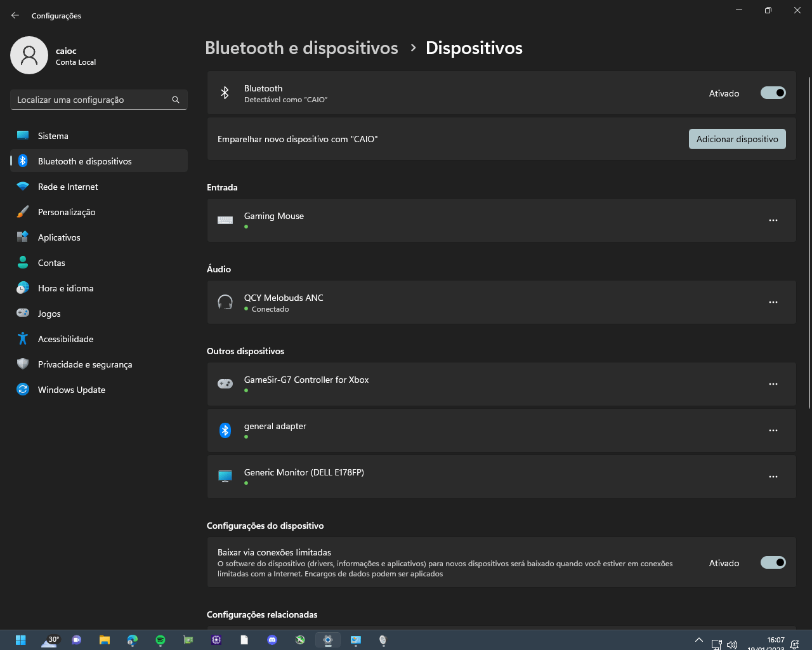
Task: Click the Adicionar dispositivo button
Action: tap(737, 139)
